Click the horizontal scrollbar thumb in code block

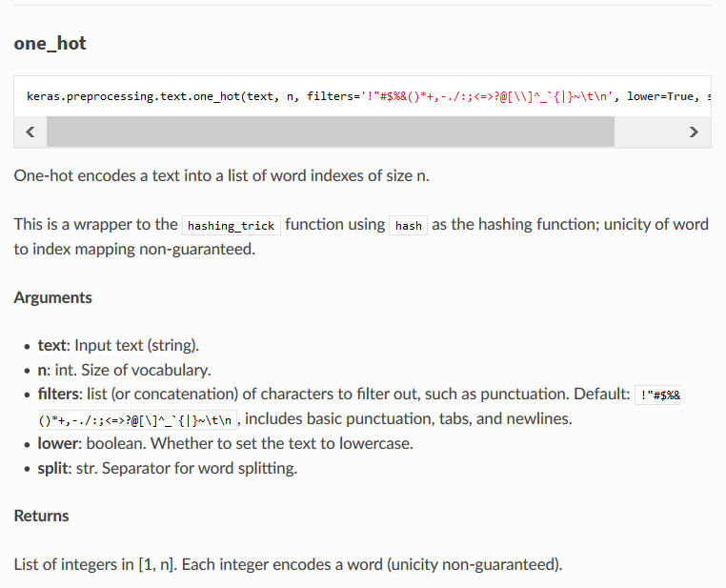330,132
